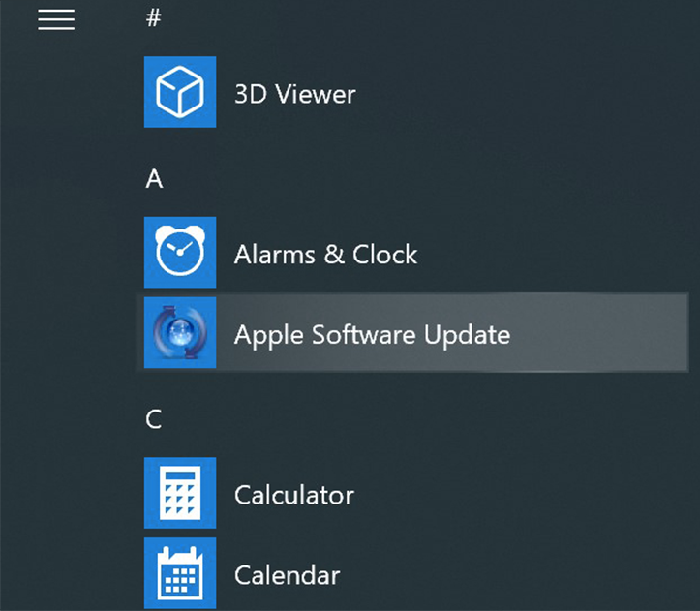Open the hamburger navigation menu
This screenshot has height=611, width=700.
tap(56, 19)
